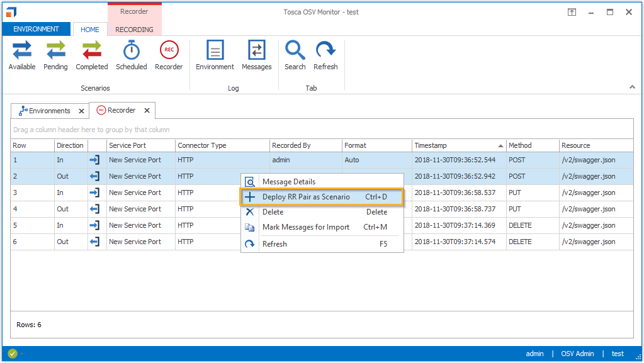Select Deploy RR Pair as Scenario

306,198
